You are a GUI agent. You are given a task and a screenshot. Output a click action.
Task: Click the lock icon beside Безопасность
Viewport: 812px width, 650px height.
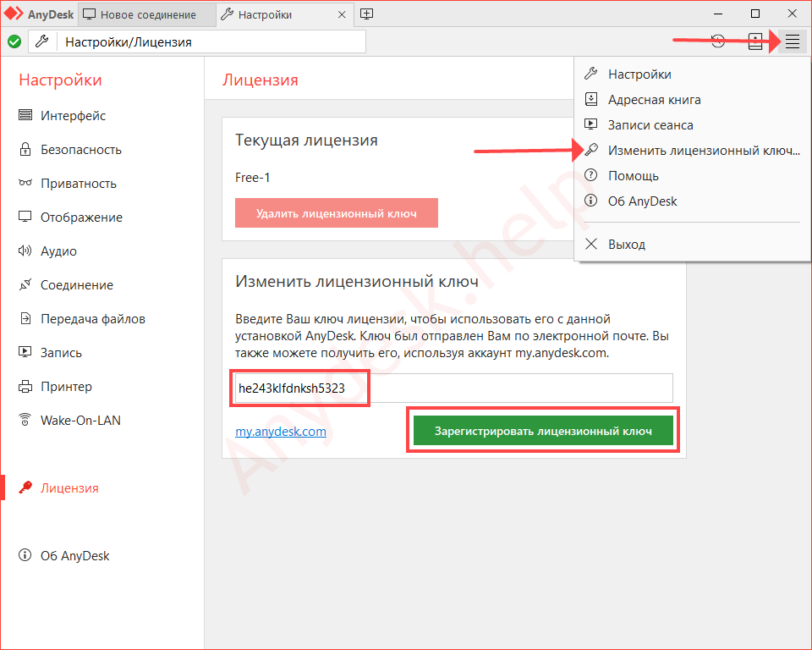(25, 149)
